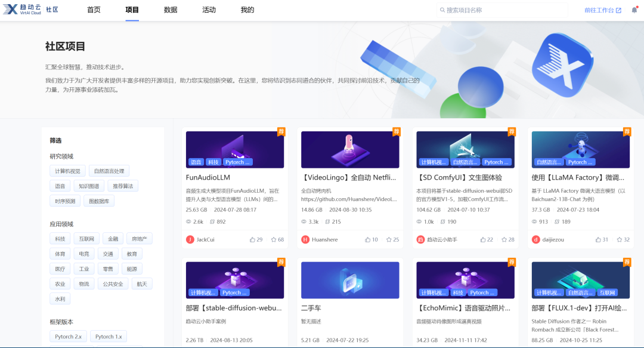The height and width of the screenshot is (348, 644).
Task: Open the FunAudioLLM project title
Action: point(208,177)
